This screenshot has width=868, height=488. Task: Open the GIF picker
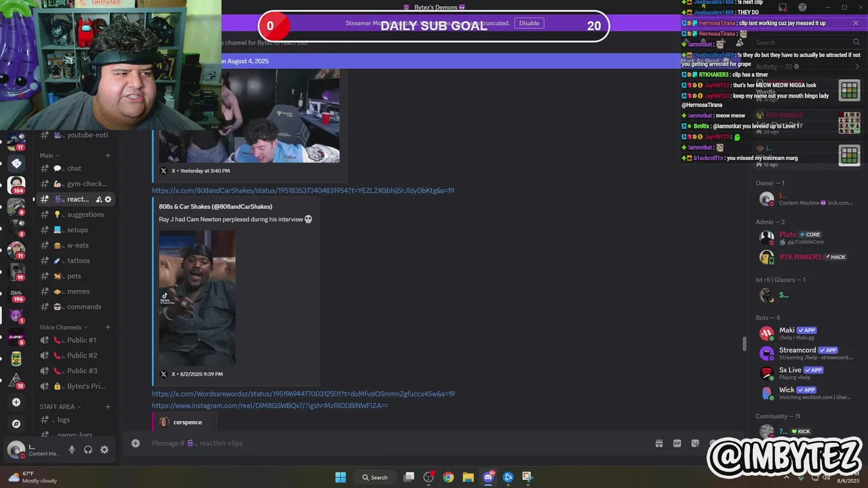(677, 443)
